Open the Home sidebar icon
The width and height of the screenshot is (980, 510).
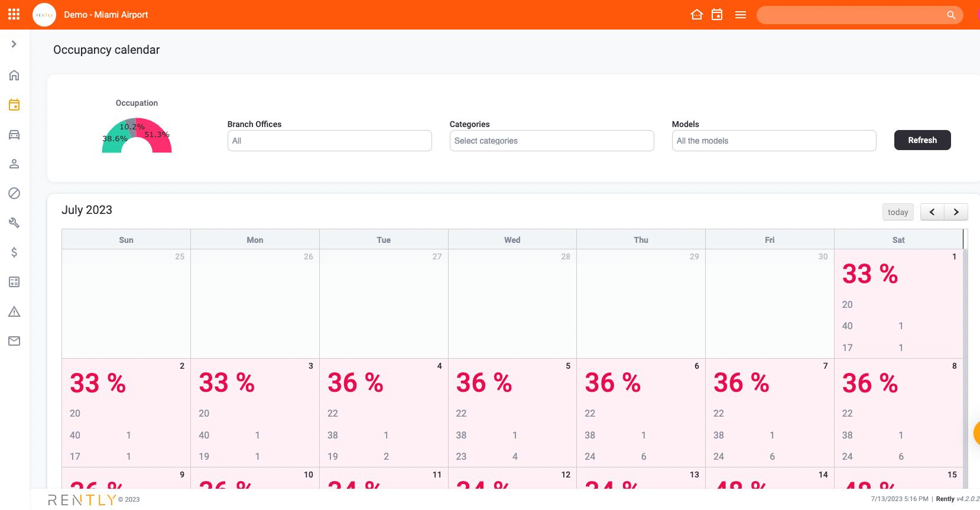[14, 75]
